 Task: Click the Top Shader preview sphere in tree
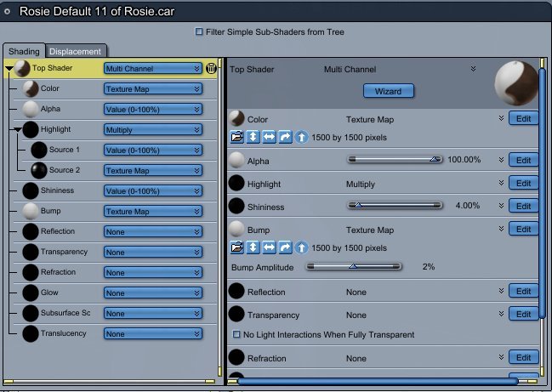coord(22,68)
